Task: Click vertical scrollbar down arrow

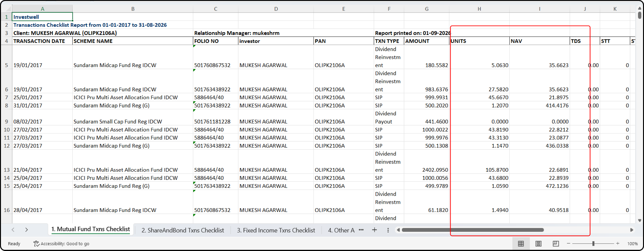Action: pos(640,220)
